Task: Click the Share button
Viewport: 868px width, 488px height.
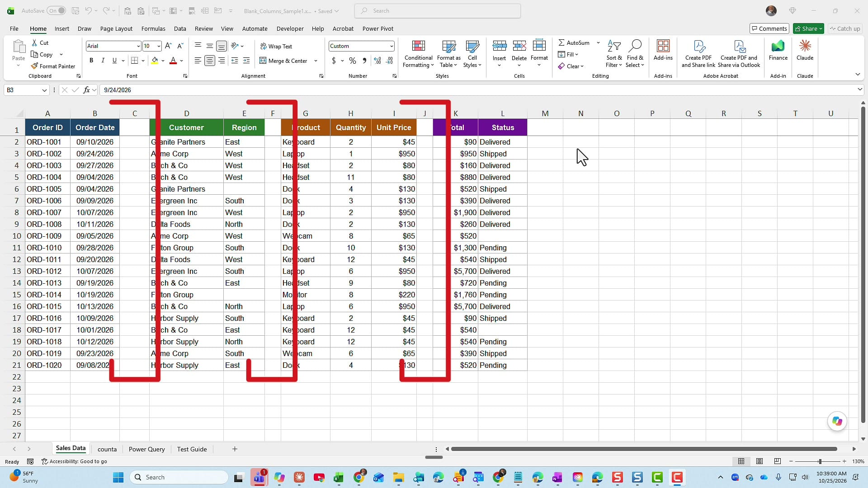Action: pos(808,28)
